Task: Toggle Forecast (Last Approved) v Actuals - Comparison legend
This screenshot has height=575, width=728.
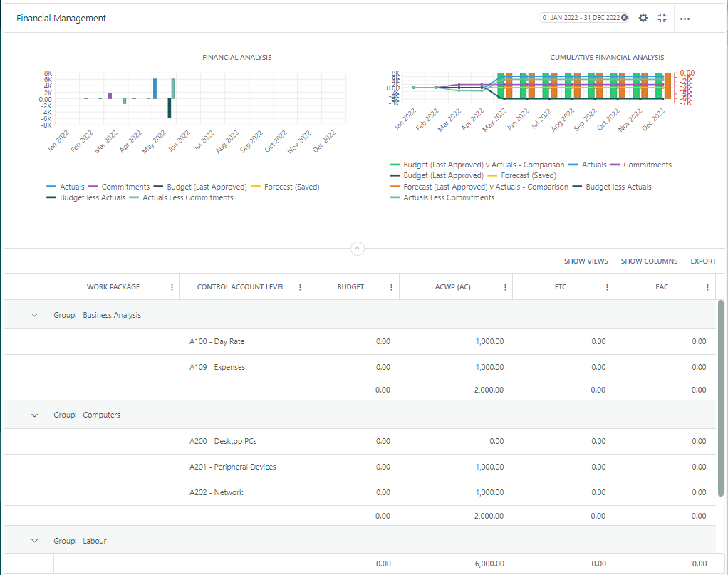Action: pyautogui.click(x=479, y=187)
